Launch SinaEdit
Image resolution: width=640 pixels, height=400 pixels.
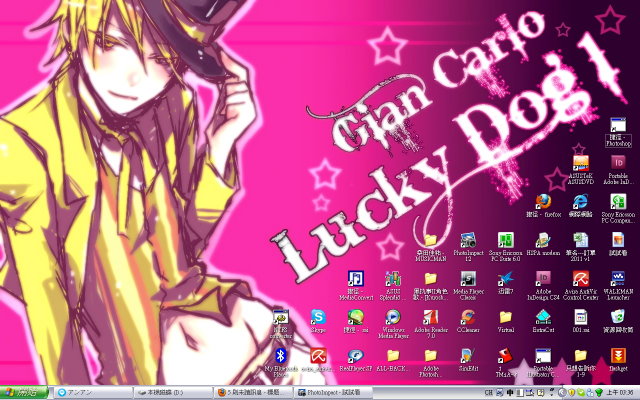[x=468, y=356]
